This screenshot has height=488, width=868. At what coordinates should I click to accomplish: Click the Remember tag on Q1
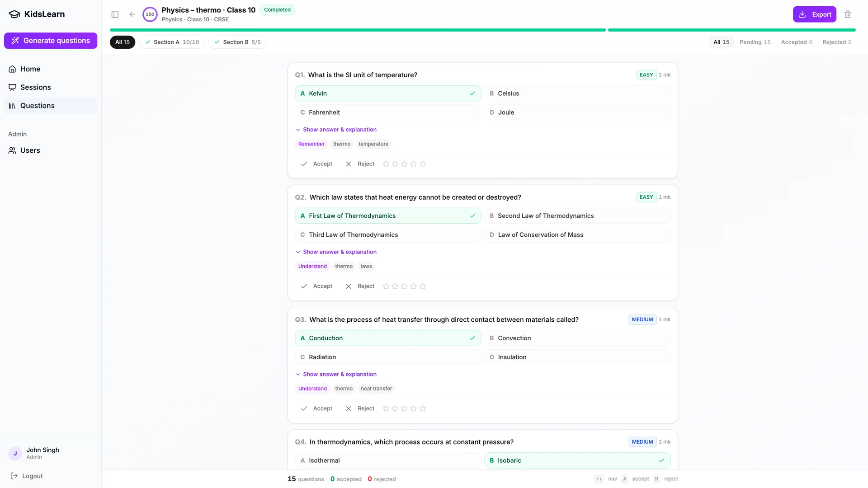(x=311, y=144)
